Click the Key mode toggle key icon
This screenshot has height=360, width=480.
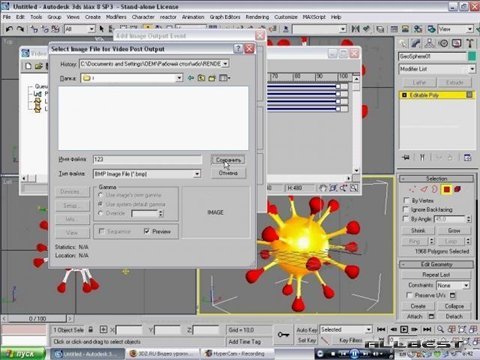(x=283, y=334)
